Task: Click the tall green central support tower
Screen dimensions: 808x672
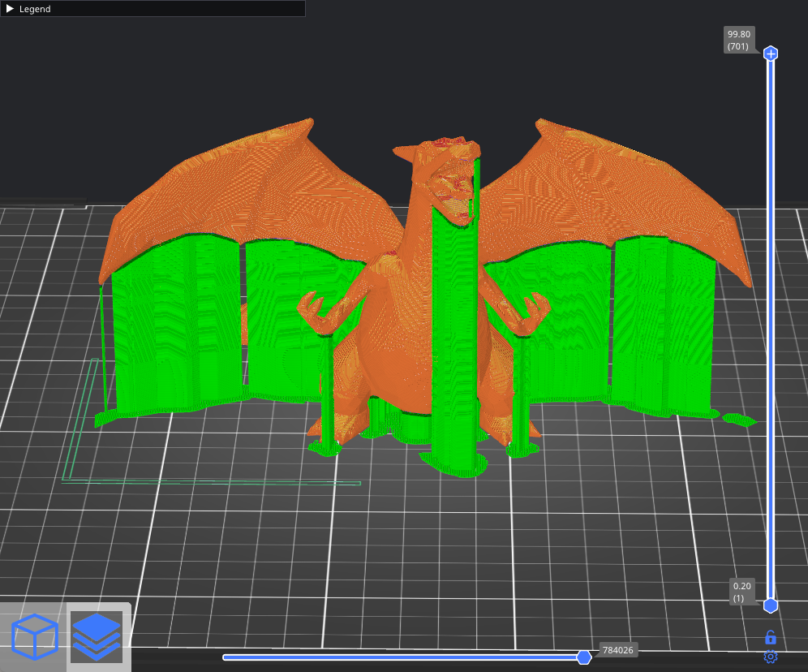Action: [454, 341]
